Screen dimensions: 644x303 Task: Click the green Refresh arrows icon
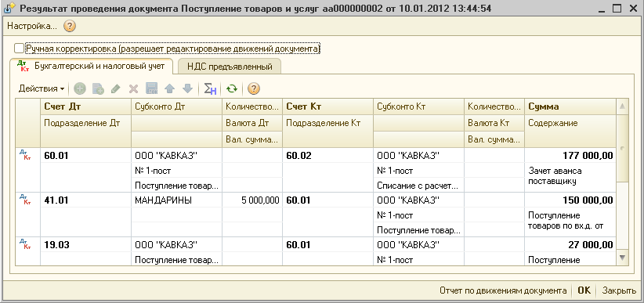pos(232,88)
